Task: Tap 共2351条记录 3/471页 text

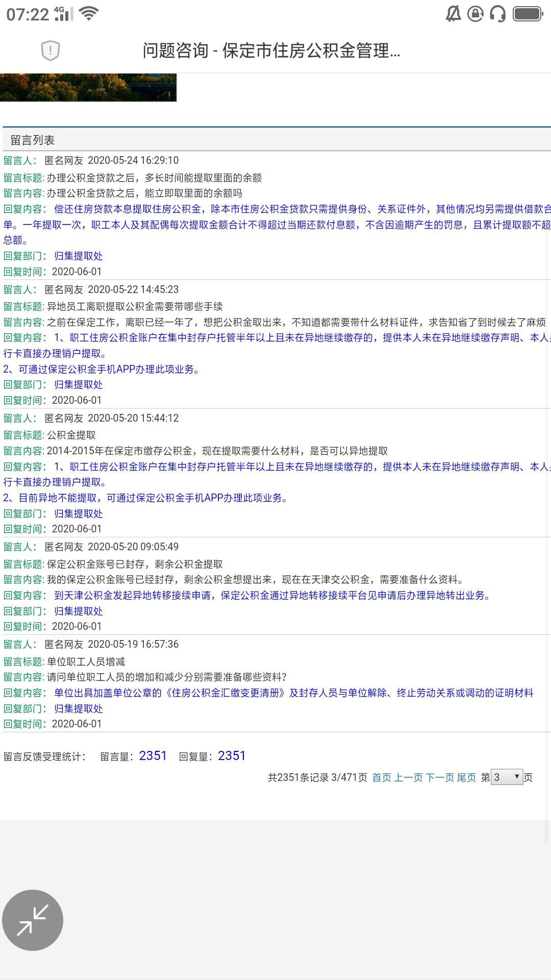Action: click(x=317, y=777)
